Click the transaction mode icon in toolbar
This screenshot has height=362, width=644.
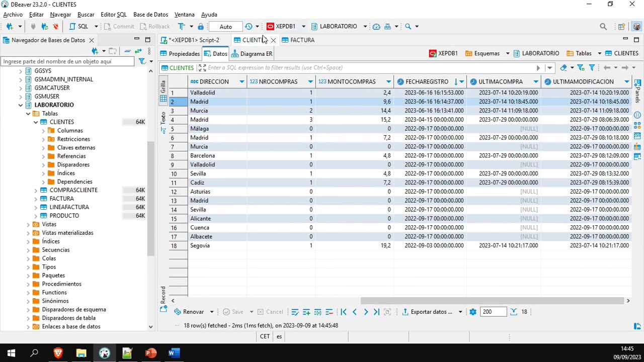[182, 27]
